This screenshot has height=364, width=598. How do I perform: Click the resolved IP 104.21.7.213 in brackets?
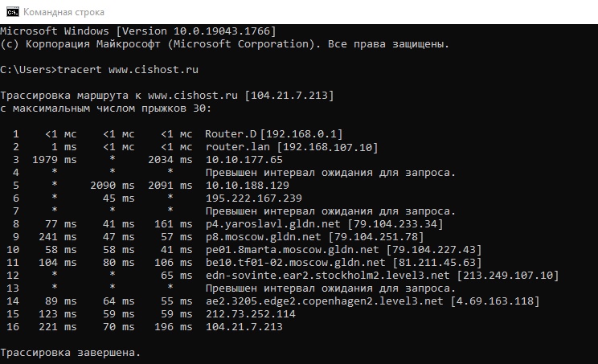coord(291,96)
